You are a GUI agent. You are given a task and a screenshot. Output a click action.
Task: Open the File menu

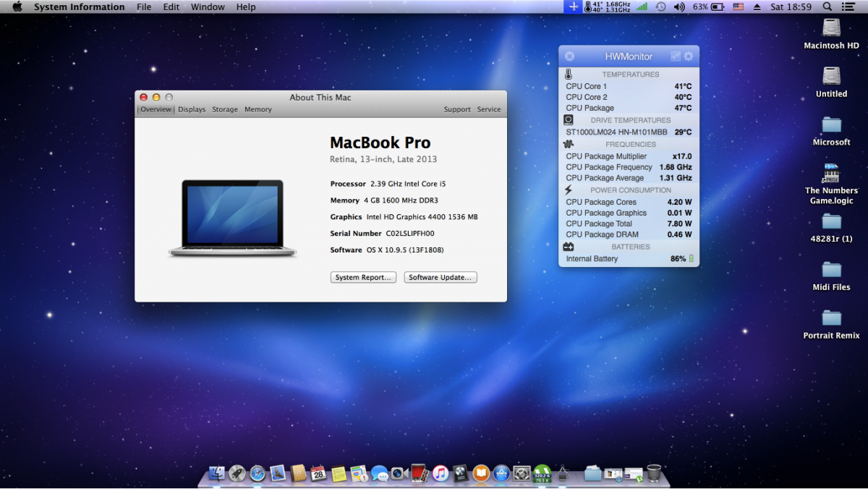144,7
